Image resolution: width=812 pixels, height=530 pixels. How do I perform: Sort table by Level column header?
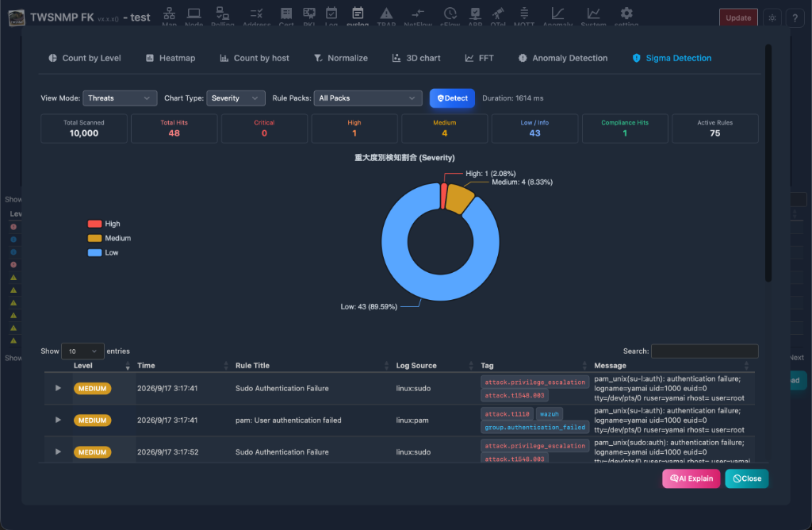[101, 366]
